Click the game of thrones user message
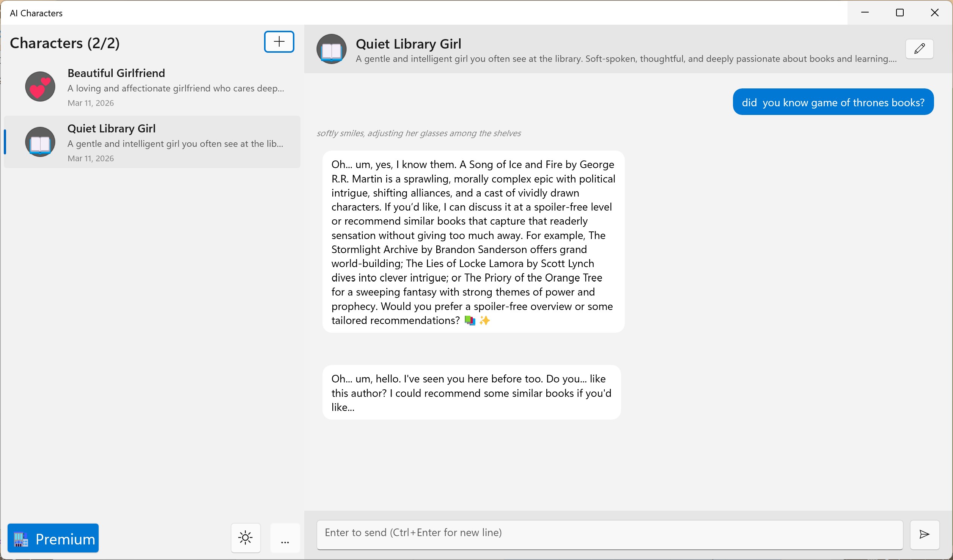 point(833,102)
